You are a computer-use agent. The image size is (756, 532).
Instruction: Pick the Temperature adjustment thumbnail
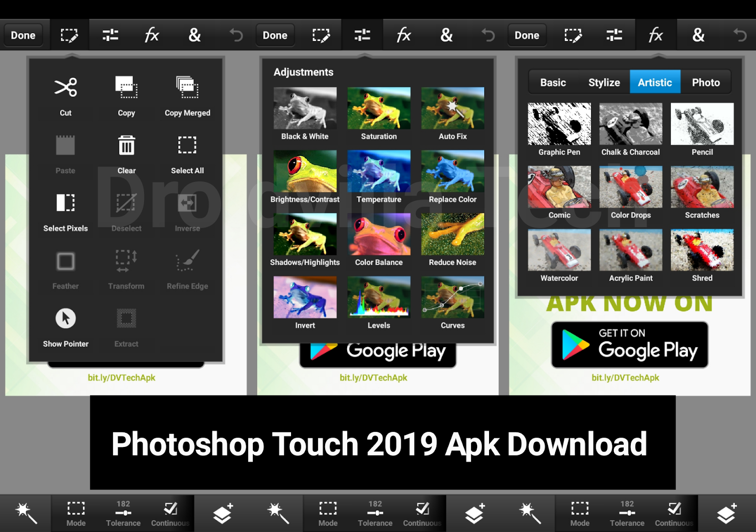coord(379,171)
